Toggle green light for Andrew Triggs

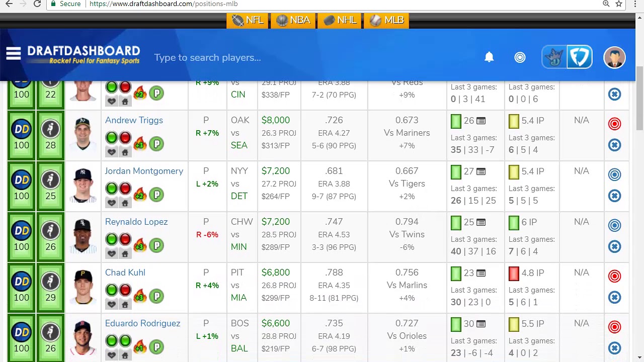[111, 137]
